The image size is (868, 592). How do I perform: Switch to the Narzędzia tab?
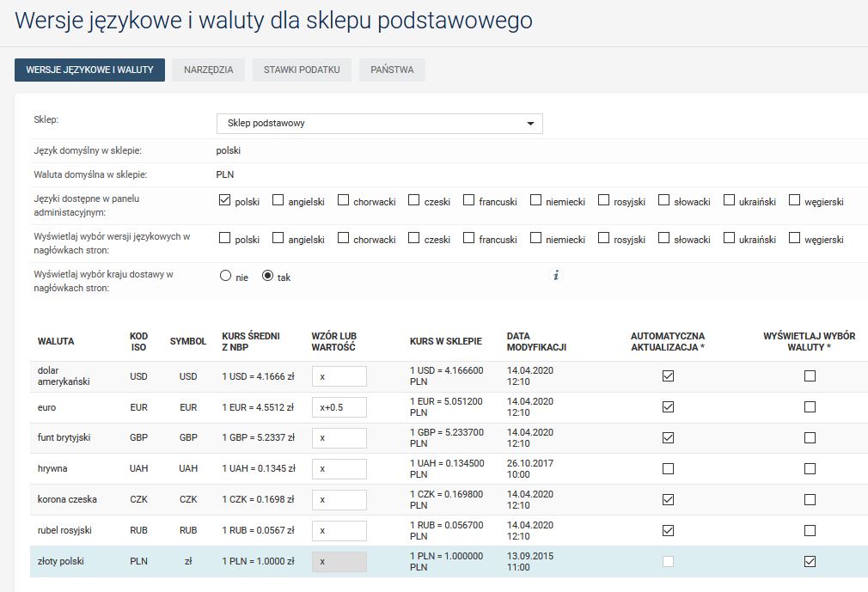[208, 70]
